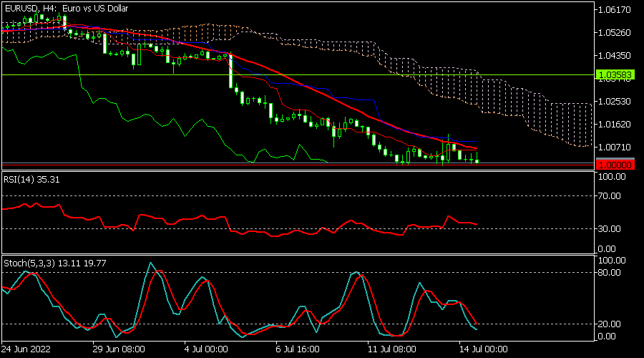Click the EURUSD, H4 chart title
Viewport: 644px width, 358px height.
coord(67,8)
